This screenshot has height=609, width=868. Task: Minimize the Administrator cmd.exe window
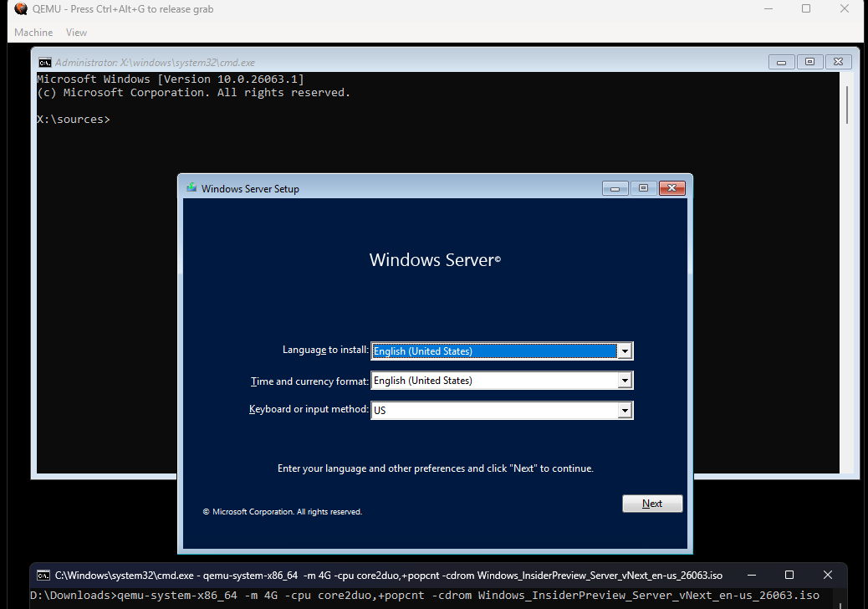[x=782, y=62]
